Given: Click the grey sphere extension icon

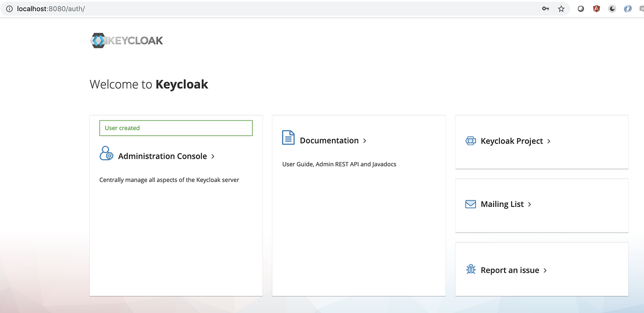Looking at the screenshot, I should (581, 9).
